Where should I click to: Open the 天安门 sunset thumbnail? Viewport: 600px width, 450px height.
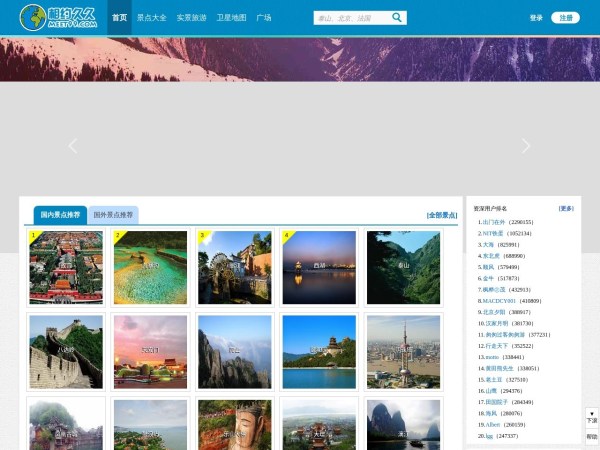(150, 352)
